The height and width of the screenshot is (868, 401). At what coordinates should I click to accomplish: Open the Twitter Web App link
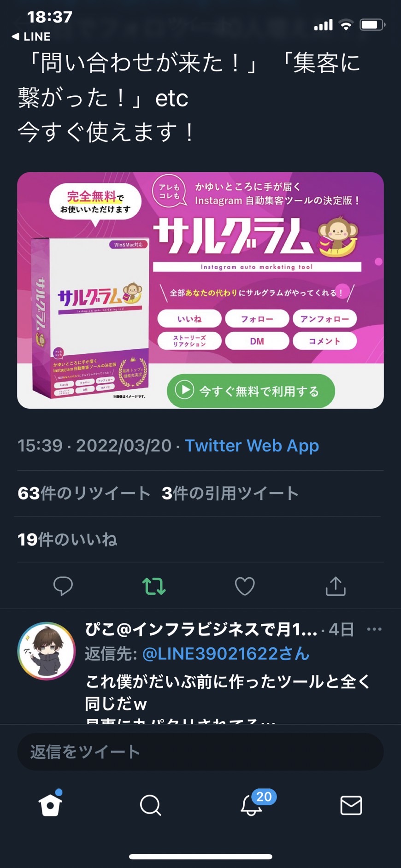point(252,446)
